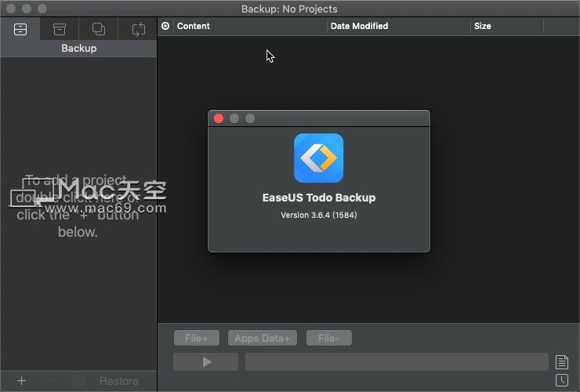Click the Restore button
Image resolution: width=580 pixels, height=392 pixels.
click(x=118, y=381)
